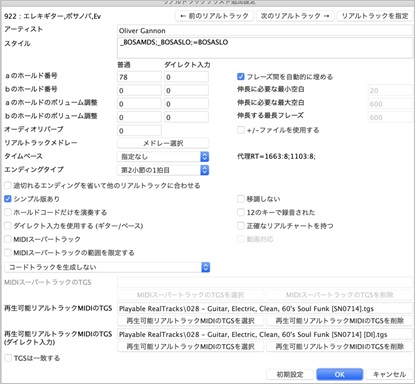
Task: Uncheck シンプル版あり checkbox
Action: pos(8,199)
